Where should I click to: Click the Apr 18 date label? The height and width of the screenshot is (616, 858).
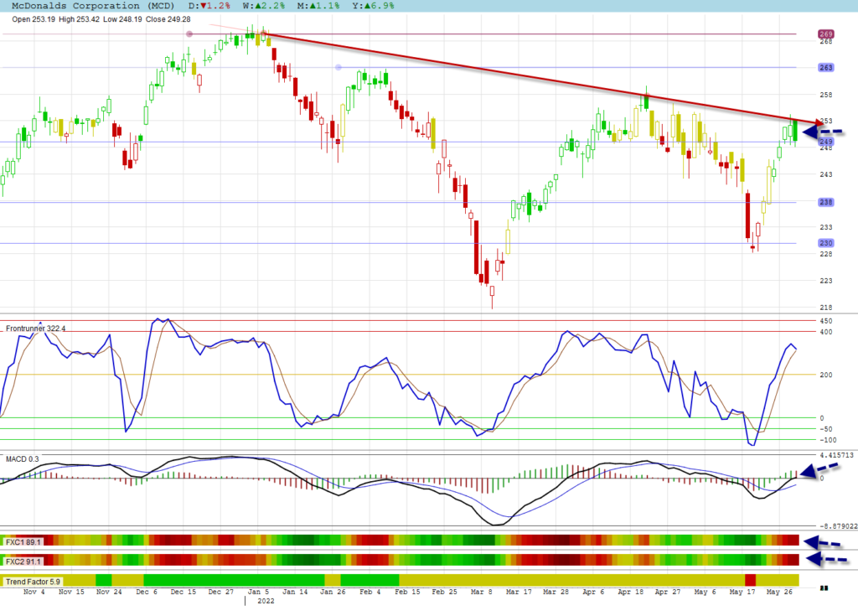point(630,592)
